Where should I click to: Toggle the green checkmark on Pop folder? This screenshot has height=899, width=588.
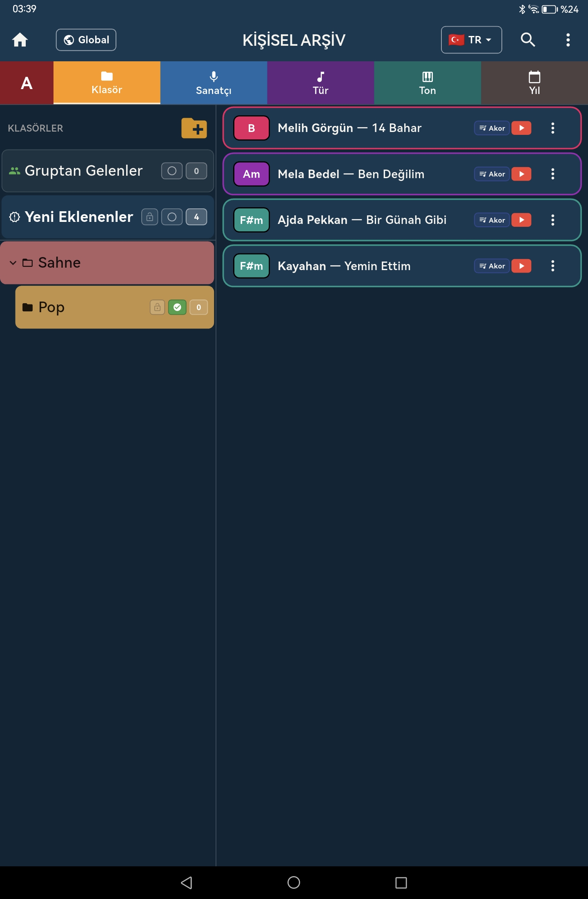177,307
